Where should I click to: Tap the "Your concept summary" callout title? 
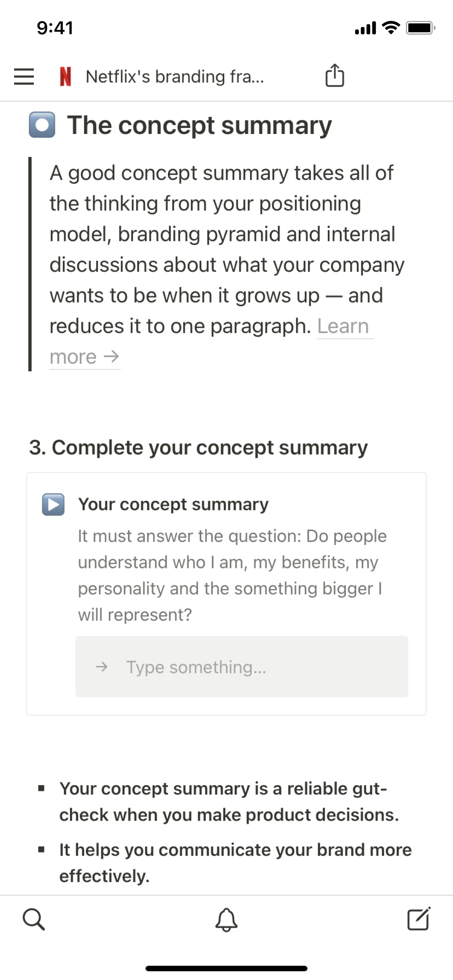point(173,504)
